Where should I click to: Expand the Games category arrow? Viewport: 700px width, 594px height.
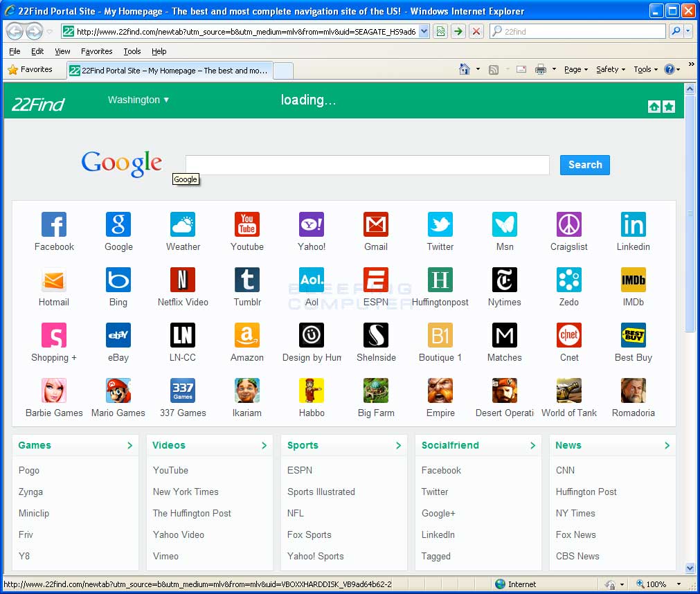click(130, 445)
